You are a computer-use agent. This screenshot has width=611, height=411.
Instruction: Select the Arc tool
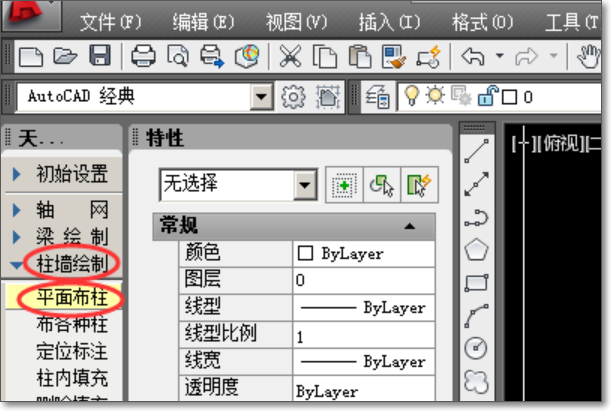click(x=476, y=316)
